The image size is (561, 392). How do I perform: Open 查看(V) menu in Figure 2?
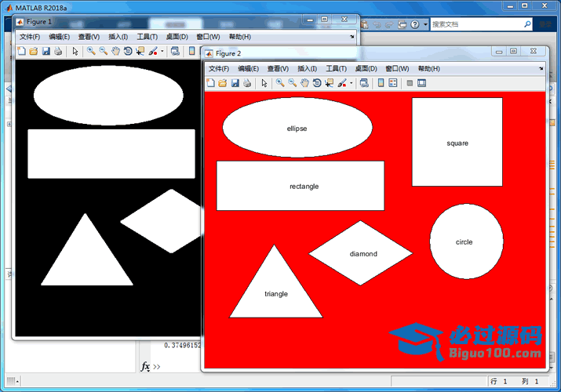tap(278, 69)
